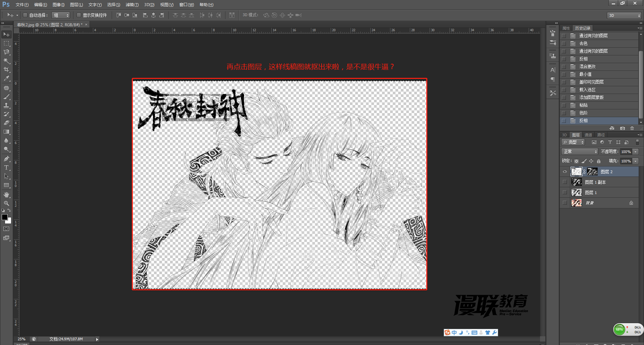644x345 pixels.
Task: Select the Eyedropper tool
Action: (6, 78)
